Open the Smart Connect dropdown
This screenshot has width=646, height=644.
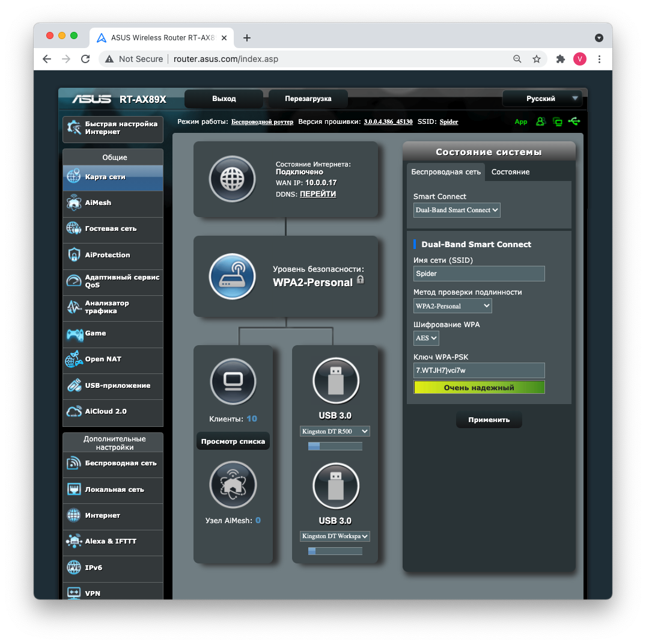457,210
